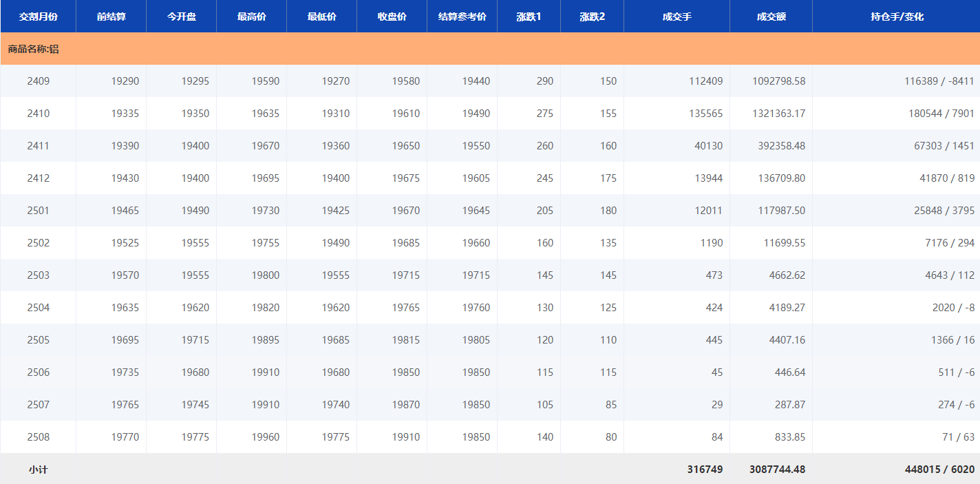
Task: Click the 涨跌1 column header
Action: (x=529, y=17)
